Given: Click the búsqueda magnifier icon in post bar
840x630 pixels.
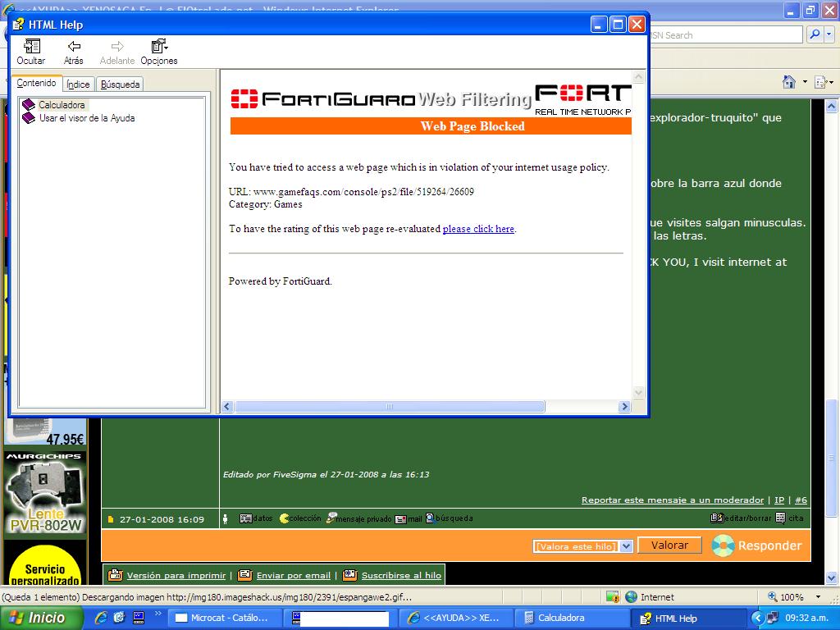Looking at the screenshot, I should (x=430, y=518).
